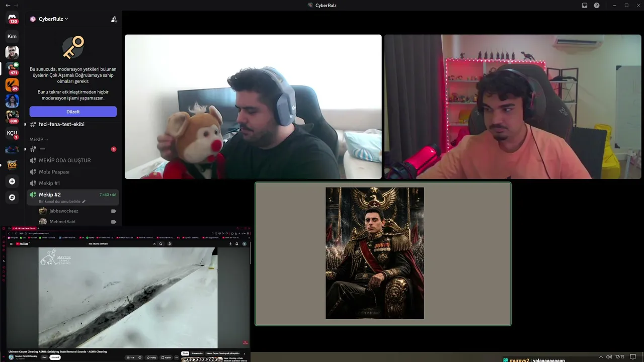Select the Tümü filter chip

185,353
